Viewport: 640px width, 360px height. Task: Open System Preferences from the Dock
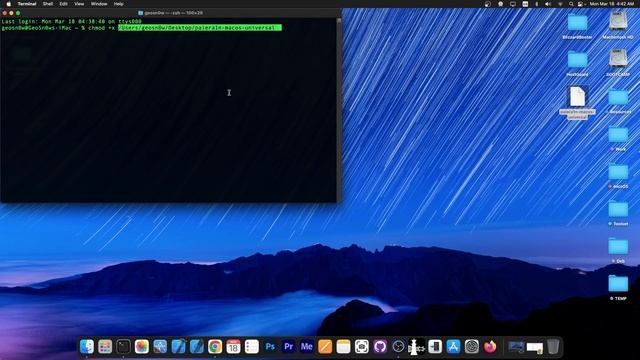click(x=471, y=347)
